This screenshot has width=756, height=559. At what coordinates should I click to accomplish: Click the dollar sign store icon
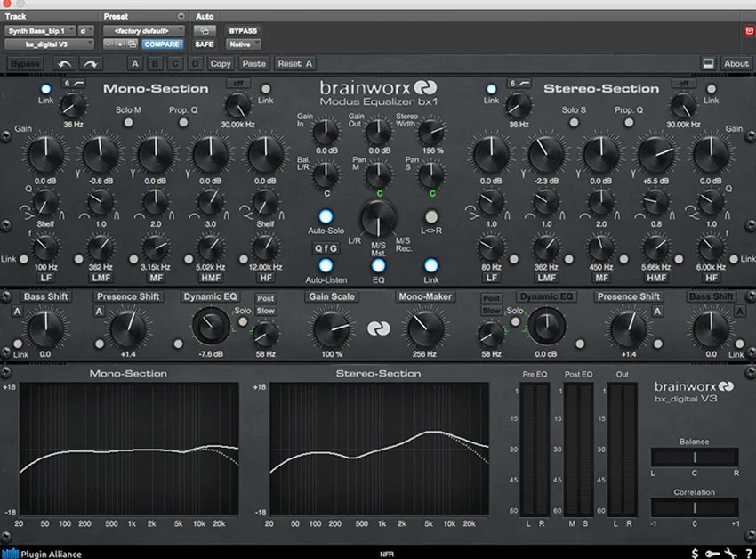point(694,553)
